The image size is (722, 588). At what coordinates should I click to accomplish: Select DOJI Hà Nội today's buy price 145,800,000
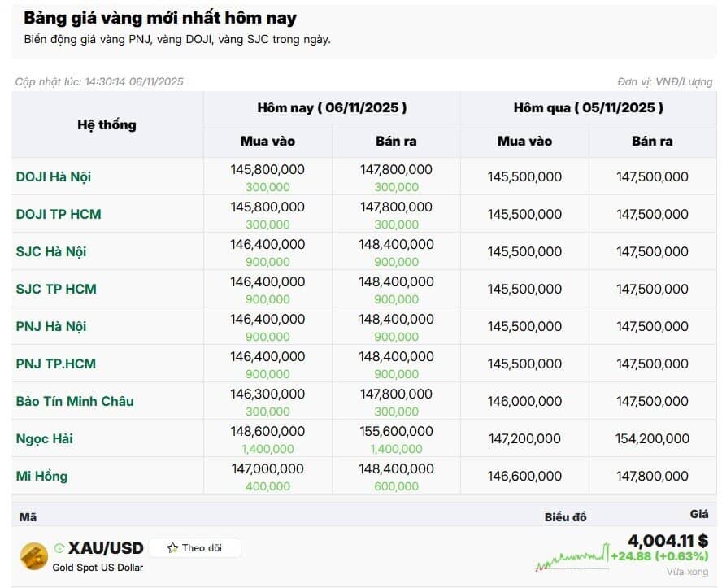click(267, 169)
